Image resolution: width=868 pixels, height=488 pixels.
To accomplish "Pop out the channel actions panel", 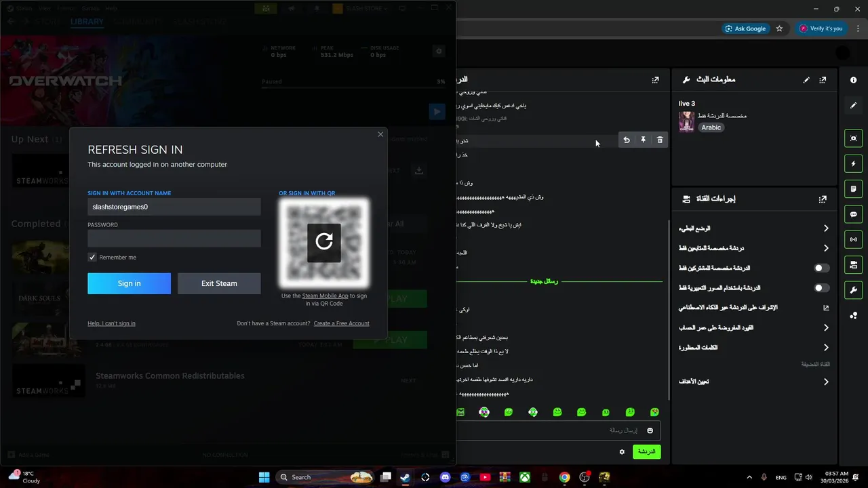I will (x=823, y=199).
